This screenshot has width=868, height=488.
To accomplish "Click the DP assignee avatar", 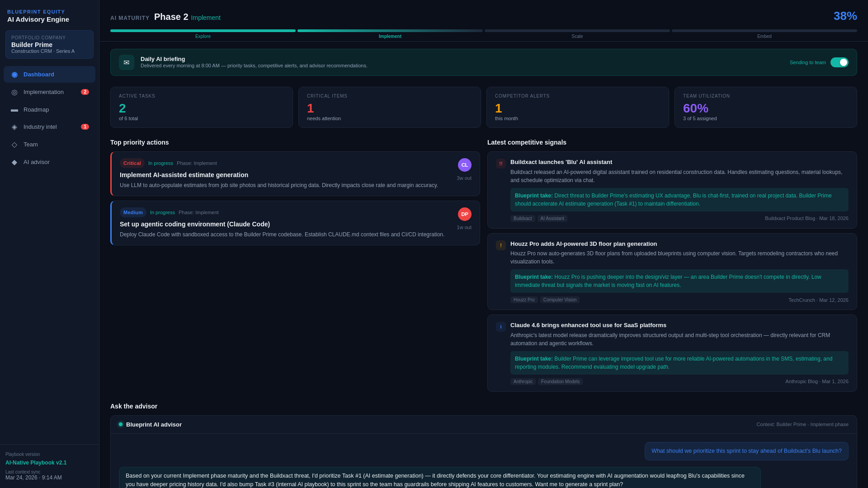I will [465, 214].
